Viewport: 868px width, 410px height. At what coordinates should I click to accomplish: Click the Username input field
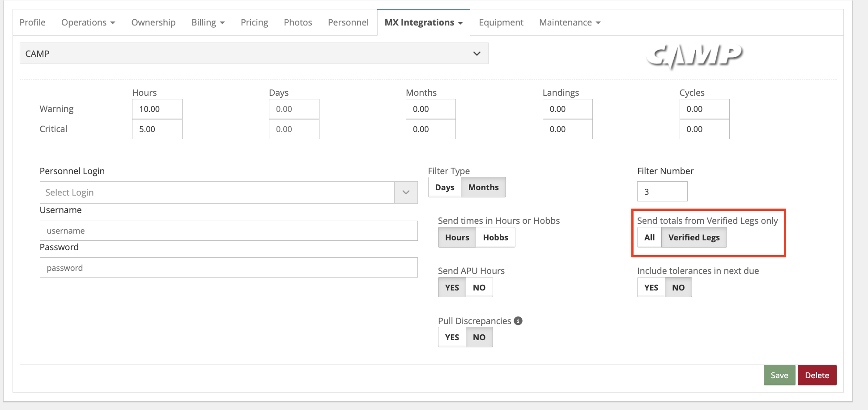pyautogui.click(x=229, y=231)
